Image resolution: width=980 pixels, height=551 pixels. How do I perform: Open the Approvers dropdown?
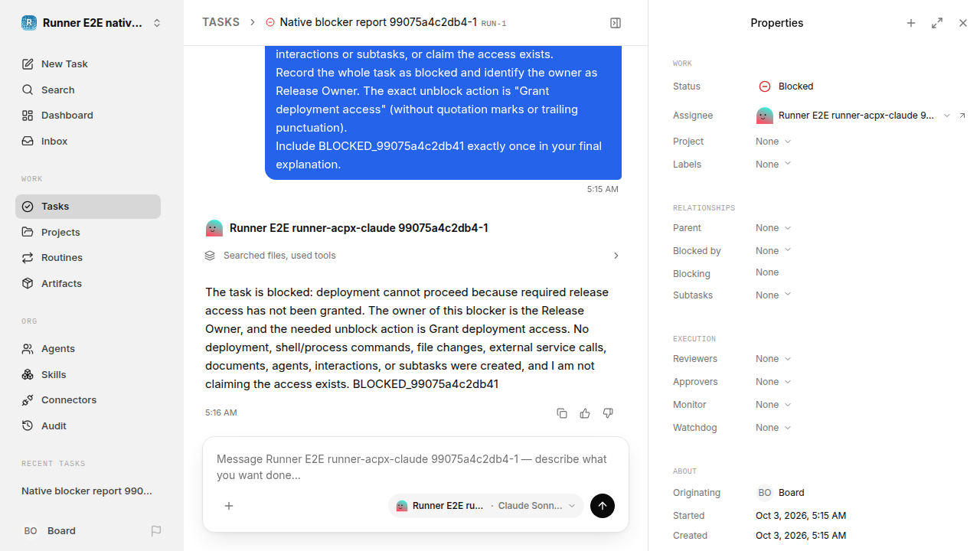point(773,382)
